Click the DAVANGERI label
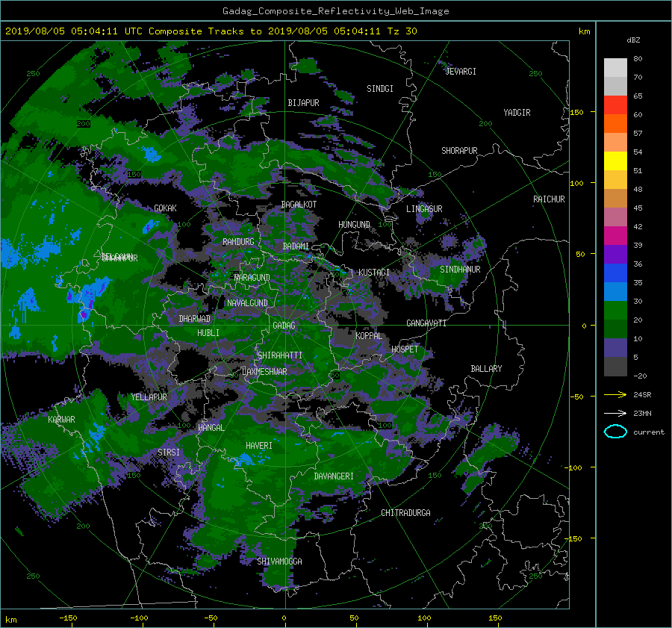This screenshot has width=672, height=628. pyautogui.click(x=334, y=476)
